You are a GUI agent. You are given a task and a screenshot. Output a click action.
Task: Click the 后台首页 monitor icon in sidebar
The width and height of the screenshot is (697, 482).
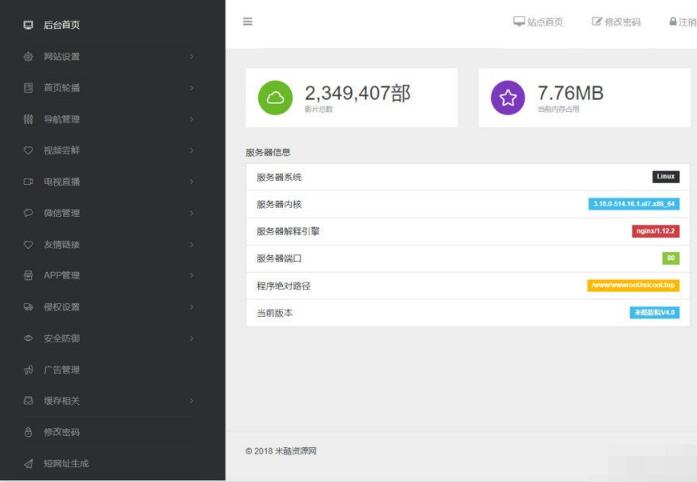28,25
